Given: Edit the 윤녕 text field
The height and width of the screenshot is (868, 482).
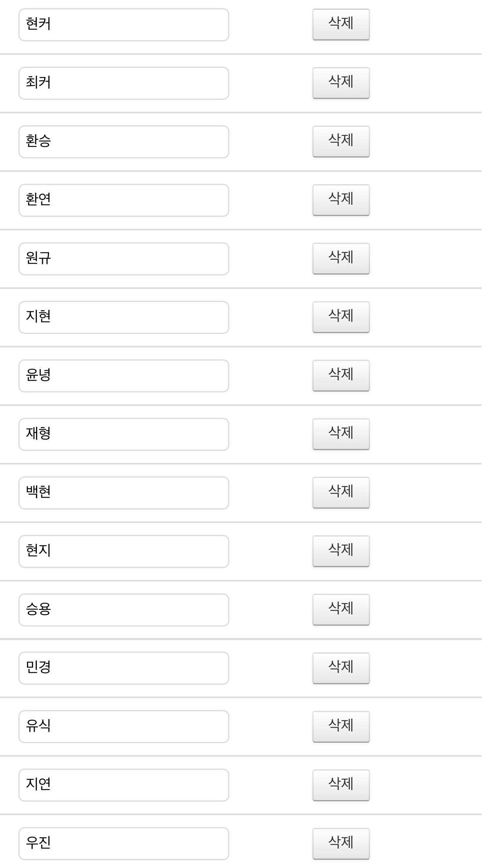Looking at the screenshot, I should pyautogui.click(x=123, y=376).
